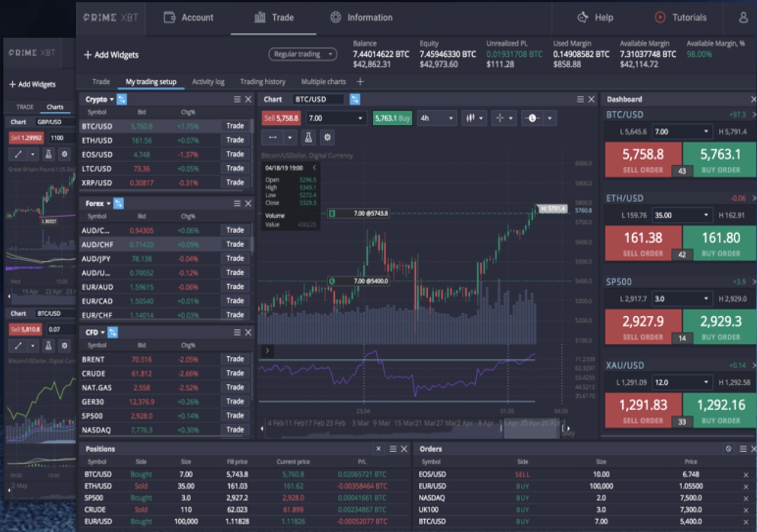Click the clock time marker icon
The width and height of the screenshot is (757, 532).
pos(532,118)
